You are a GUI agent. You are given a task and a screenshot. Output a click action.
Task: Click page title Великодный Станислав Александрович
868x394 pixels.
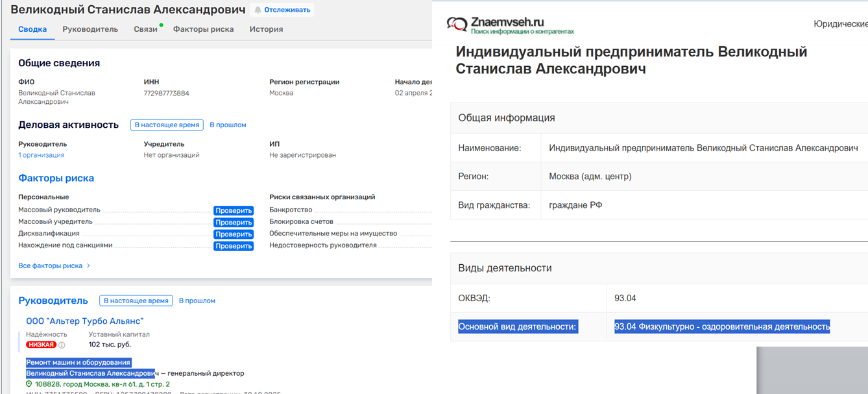click(x=128, y=10)
